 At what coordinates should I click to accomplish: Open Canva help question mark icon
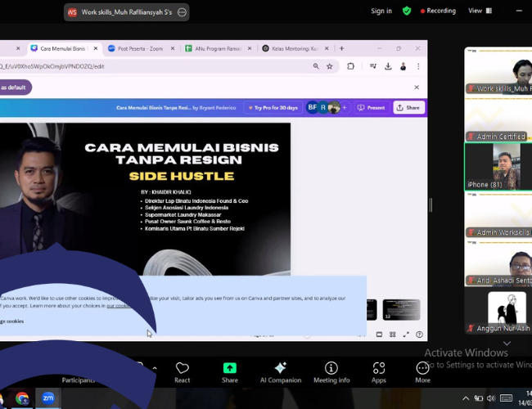pos(419,335)
